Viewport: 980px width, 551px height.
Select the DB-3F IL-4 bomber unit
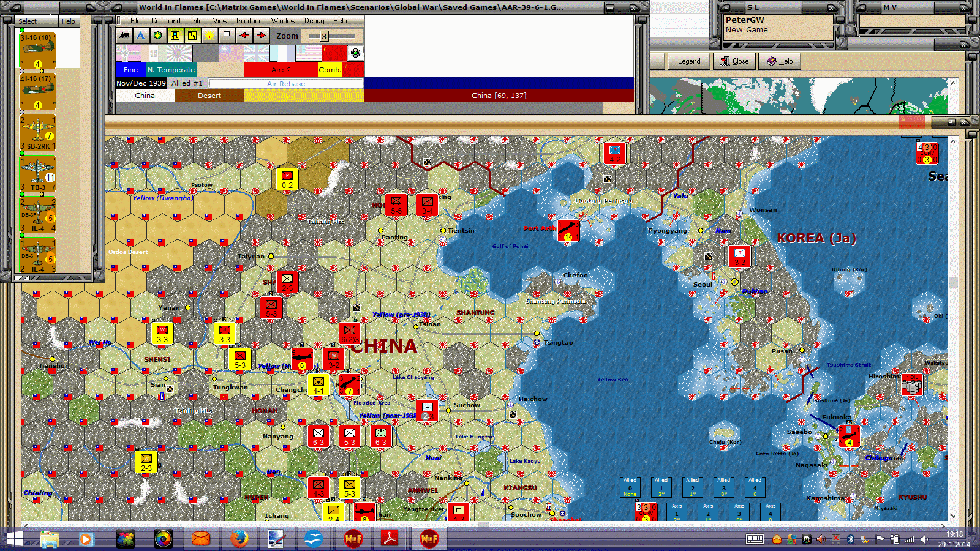click(x=37, y=214)
